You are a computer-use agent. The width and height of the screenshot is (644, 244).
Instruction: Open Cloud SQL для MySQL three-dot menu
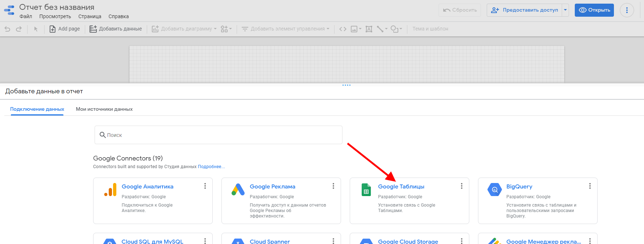205,241
